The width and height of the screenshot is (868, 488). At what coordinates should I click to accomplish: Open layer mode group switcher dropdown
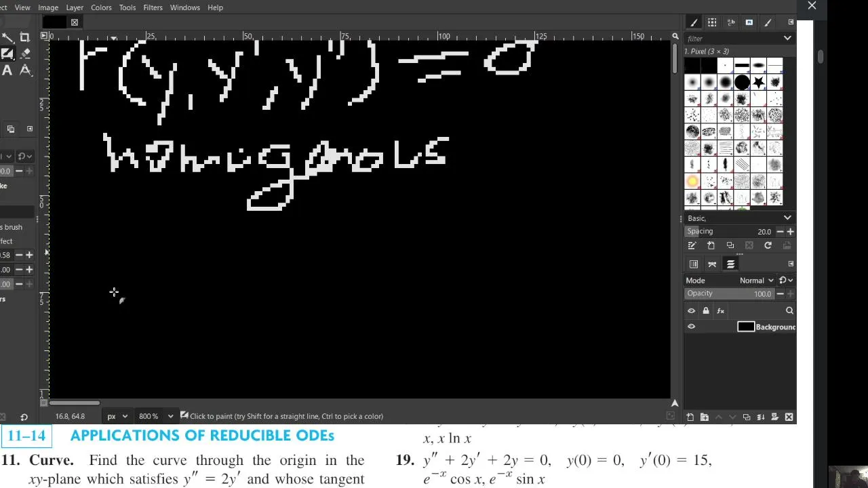coord(786,281)
